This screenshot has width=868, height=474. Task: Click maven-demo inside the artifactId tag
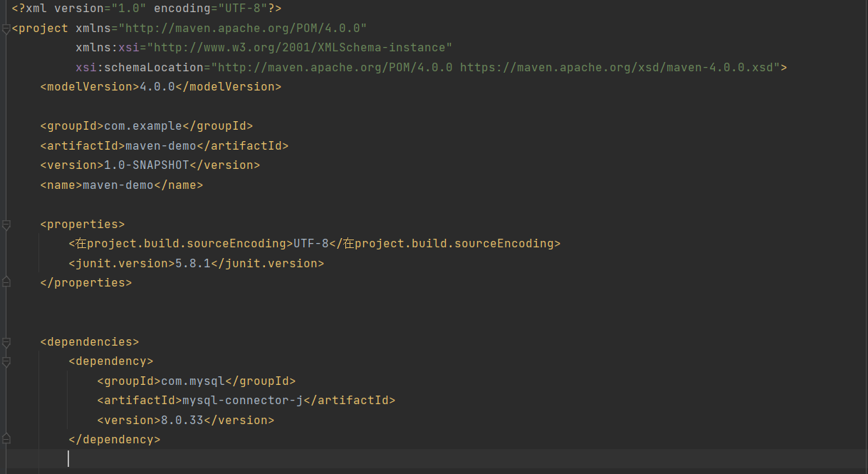click(x=161, y=145)
